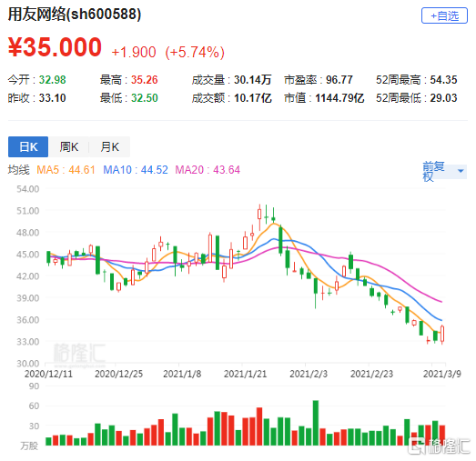Select the 日K tab
Image resolution: width=476 pixels, height=461 pixels.
pyautogui.click(x=28, y=146)
